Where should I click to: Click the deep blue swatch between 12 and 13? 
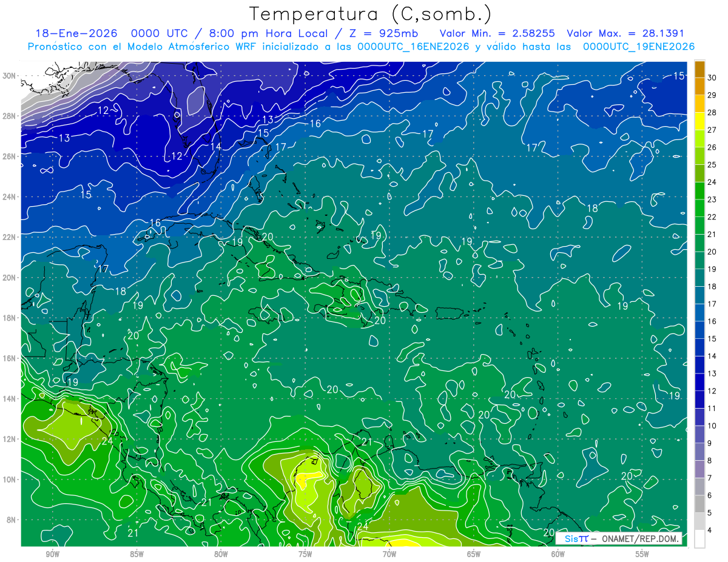699,382
